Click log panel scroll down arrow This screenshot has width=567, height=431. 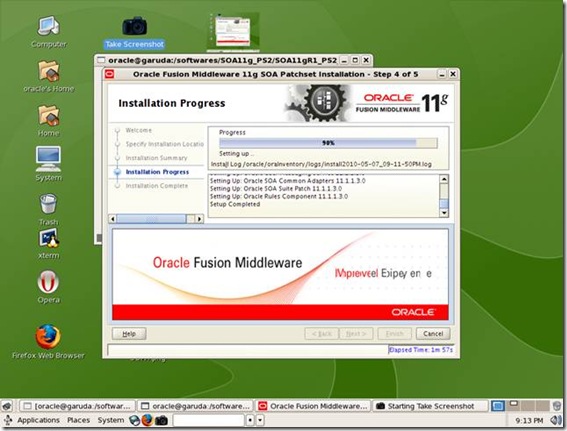click(x=444, y=213)
